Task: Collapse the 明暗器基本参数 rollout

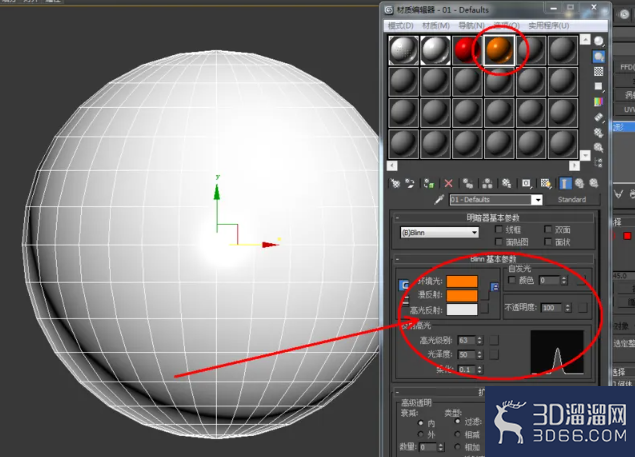Action: click(493, 218)
